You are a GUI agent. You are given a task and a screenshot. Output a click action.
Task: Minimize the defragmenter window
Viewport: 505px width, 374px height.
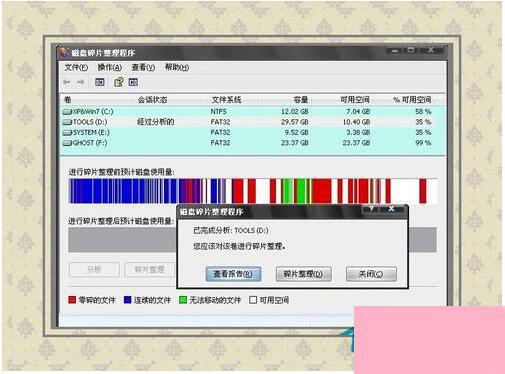click(395, 51)
